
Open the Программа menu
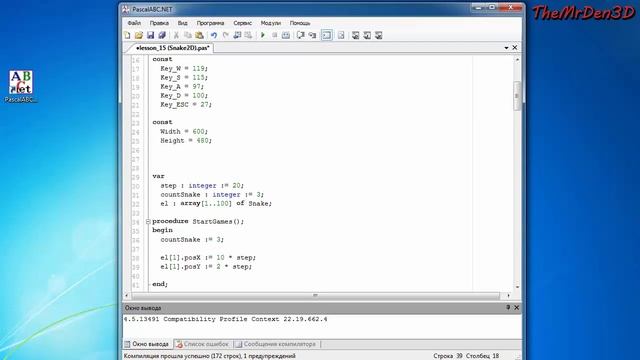pos(210,23)
